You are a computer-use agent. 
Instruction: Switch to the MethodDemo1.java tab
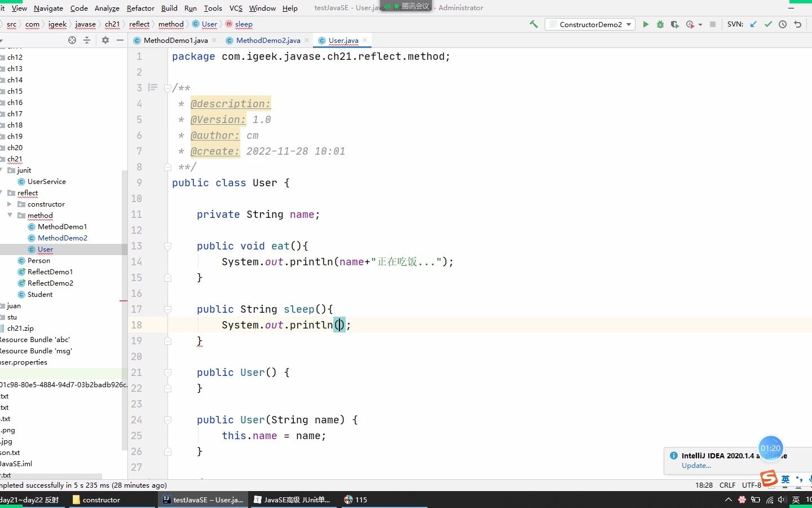pyautogui.click(x=175, y=40)
